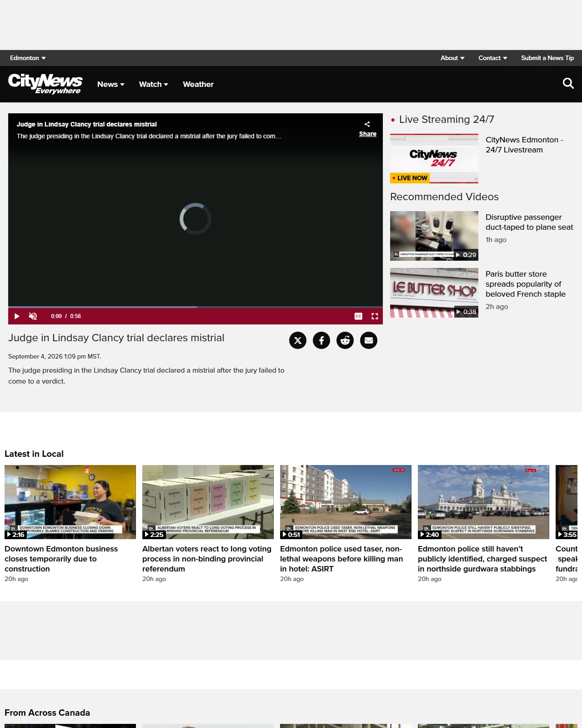Click the 'Latest in Local' section heading
Viewport: 582px width, 728px height.
34,454
